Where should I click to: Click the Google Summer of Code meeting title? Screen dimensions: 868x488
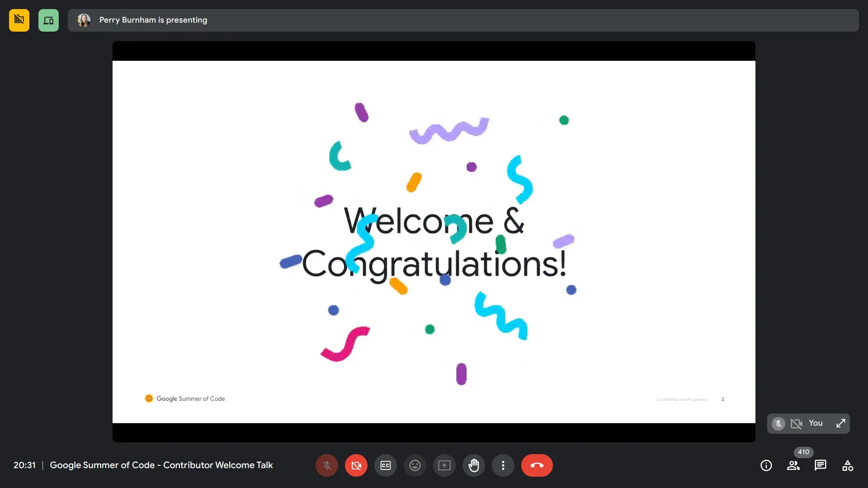pyautogui.click(x=161, y=465)
